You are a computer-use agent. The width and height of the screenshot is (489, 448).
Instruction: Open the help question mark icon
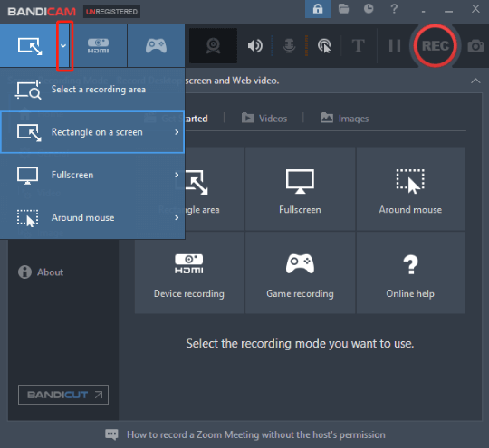[394, 9]
